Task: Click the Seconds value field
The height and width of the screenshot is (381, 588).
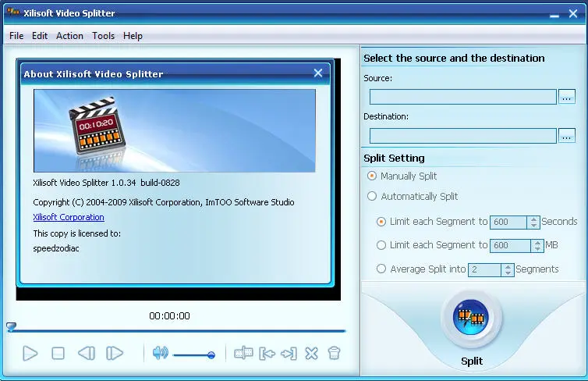Action: click(508, 222)
